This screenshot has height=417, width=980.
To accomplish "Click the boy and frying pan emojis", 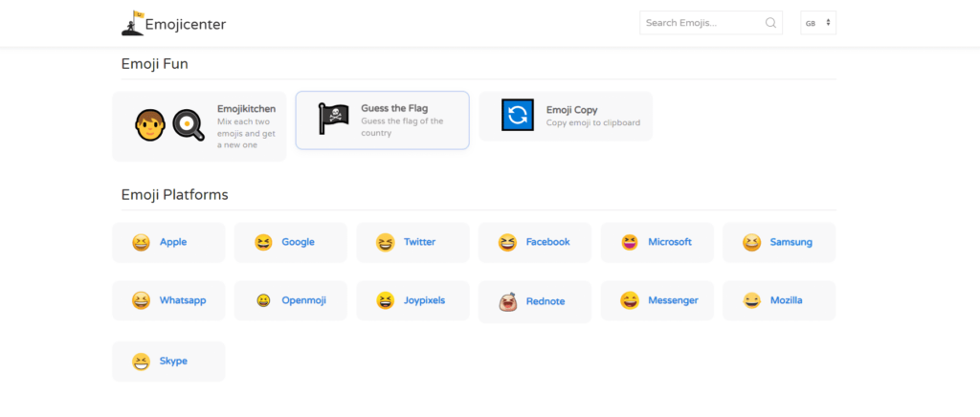I will (169, 125).
